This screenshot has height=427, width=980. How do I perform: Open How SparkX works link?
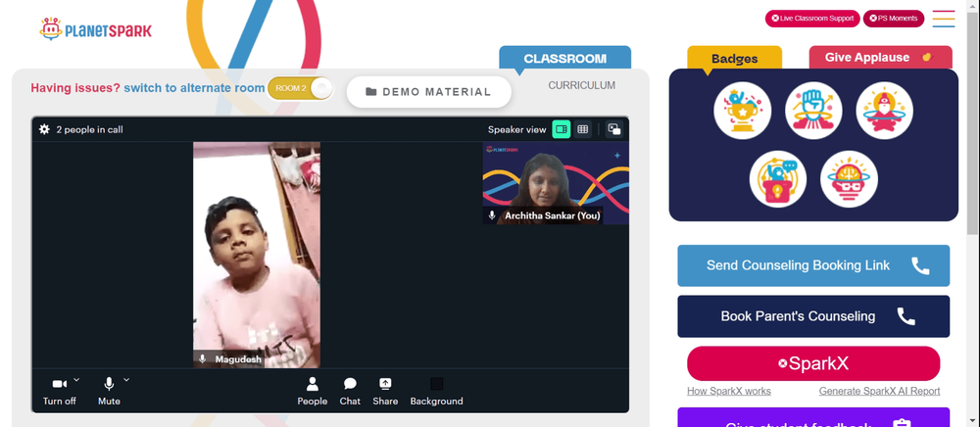coord(729,391)
